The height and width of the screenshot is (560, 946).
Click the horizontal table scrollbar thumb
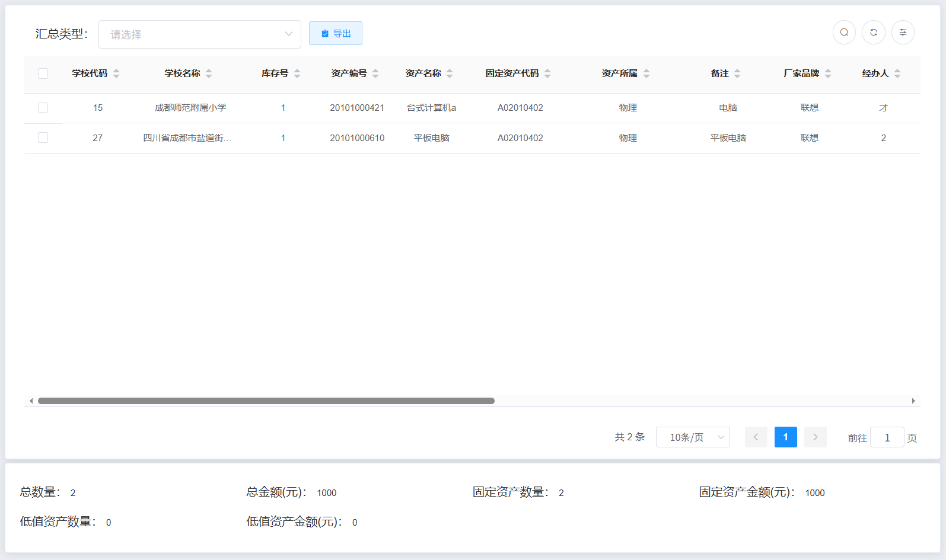[266, 401]
